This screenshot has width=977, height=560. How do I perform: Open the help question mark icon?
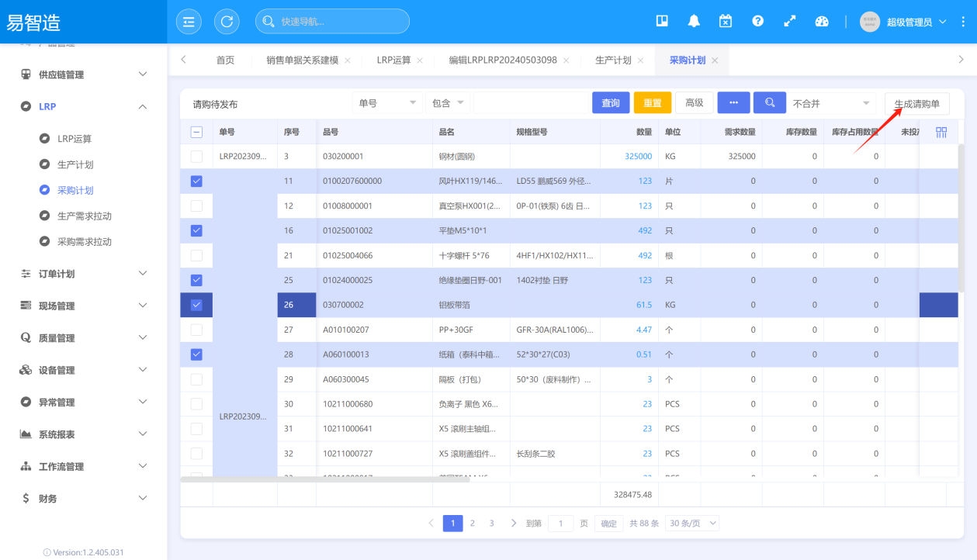[757, 22]
